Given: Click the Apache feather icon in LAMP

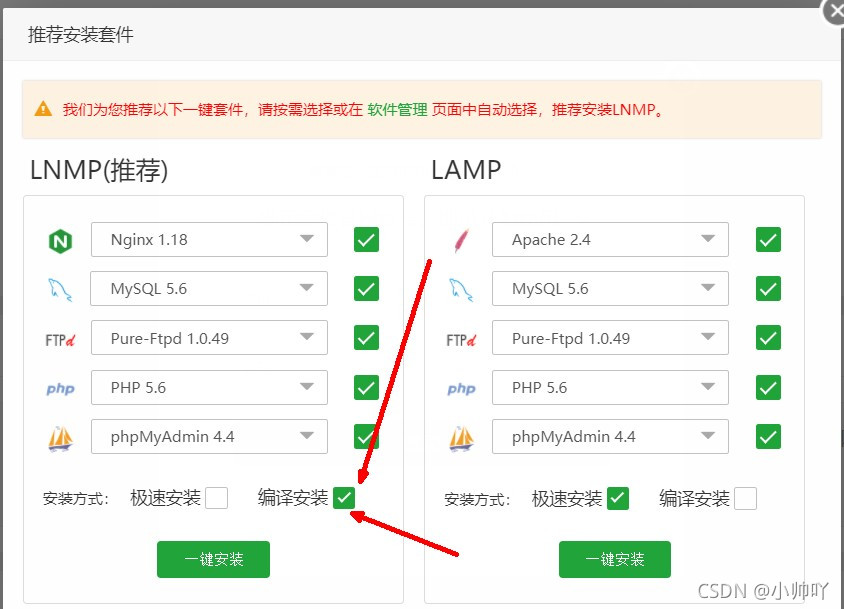Looking at the screenshot, I should 461,240.
